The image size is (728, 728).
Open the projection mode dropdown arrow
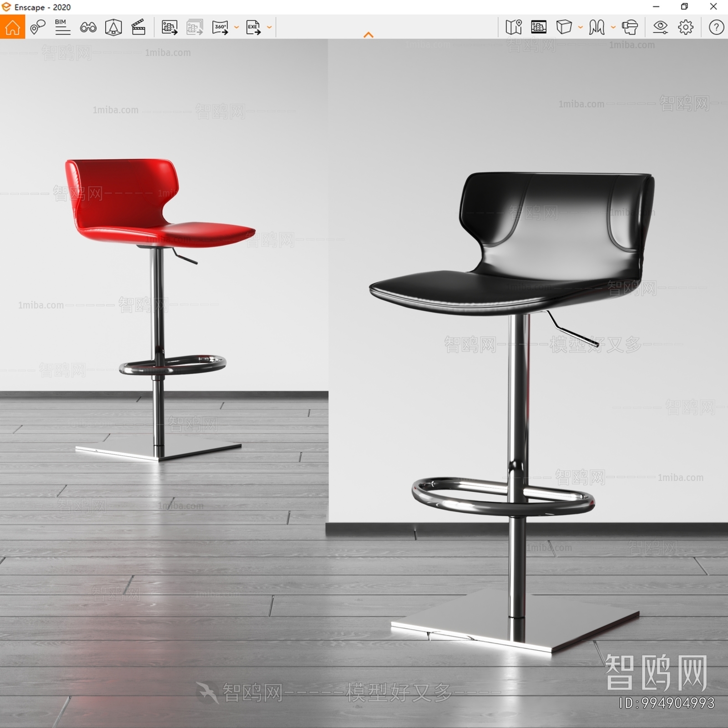pyautogui.click(x=580, y=27)
